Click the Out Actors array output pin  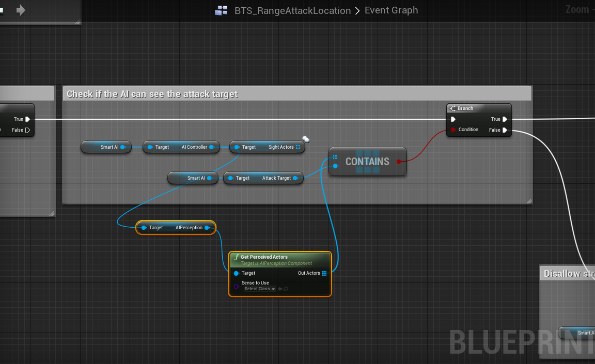[324, 273]
